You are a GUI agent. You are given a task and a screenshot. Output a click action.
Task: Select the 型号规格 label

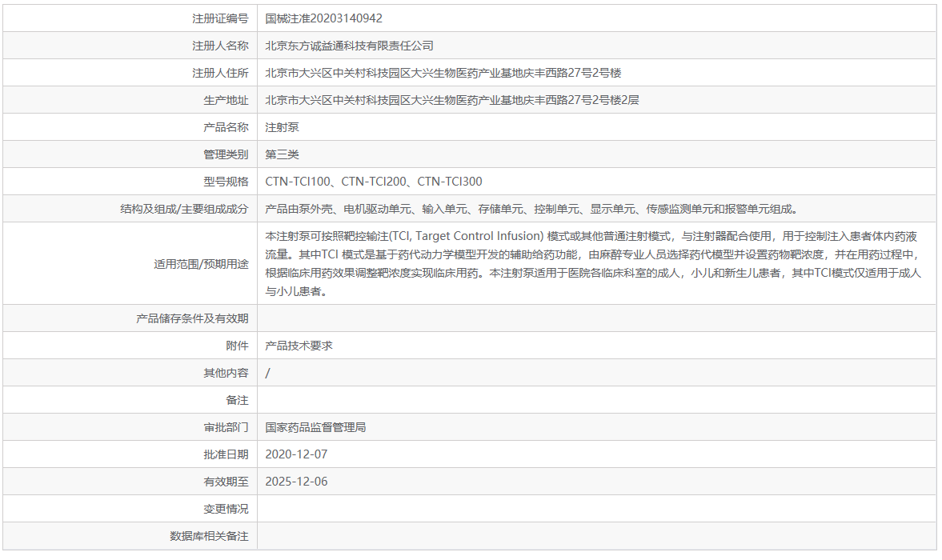(225, 182)
